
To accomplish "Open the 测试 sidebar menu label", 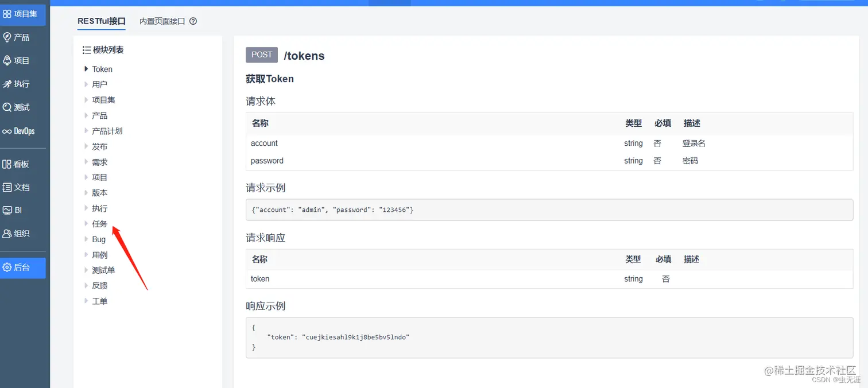I will pyautogui.click(x=22, y=107).
